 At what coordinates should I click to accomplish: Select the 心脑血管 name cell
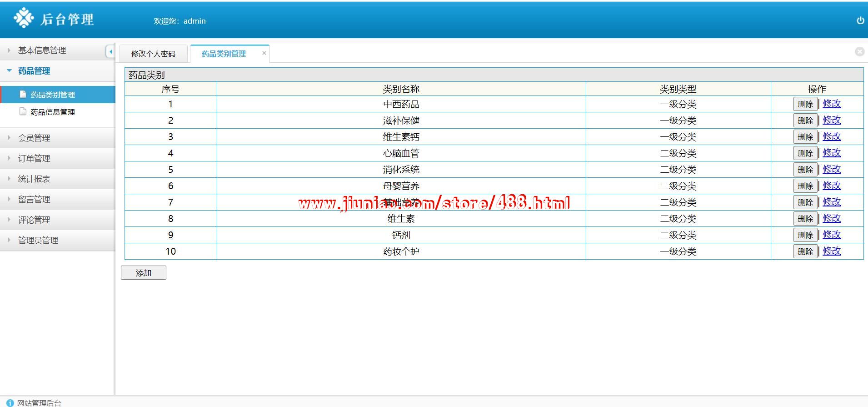401,153
